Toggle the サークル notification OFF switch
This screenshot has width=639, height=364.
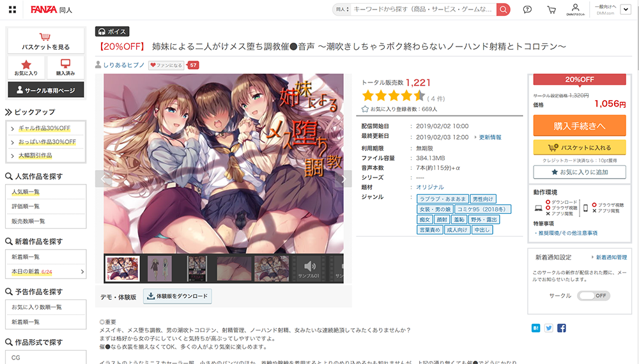point(594,296)
